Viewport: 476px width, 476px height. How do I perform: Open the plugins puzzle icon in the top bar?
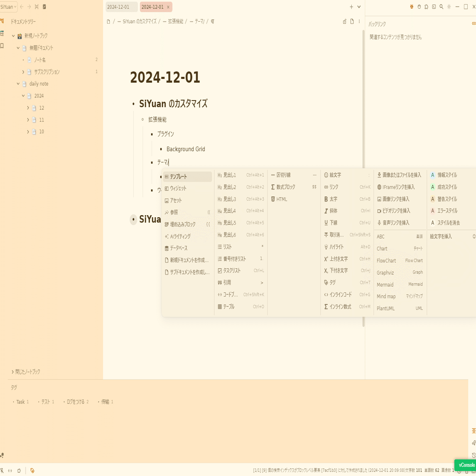[426, 7]
